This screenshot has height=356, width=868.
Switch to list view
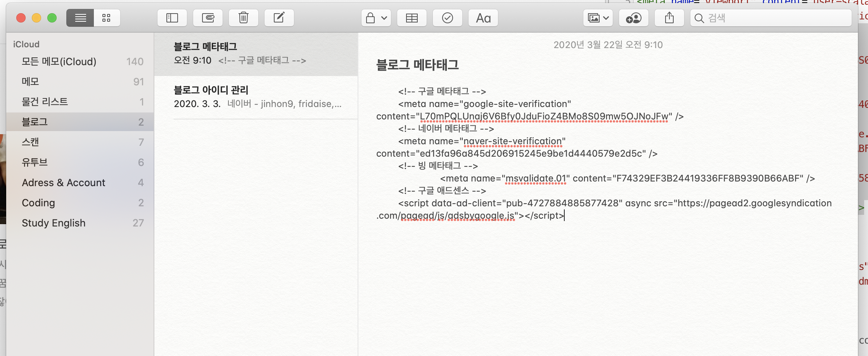tap(80, 18)
